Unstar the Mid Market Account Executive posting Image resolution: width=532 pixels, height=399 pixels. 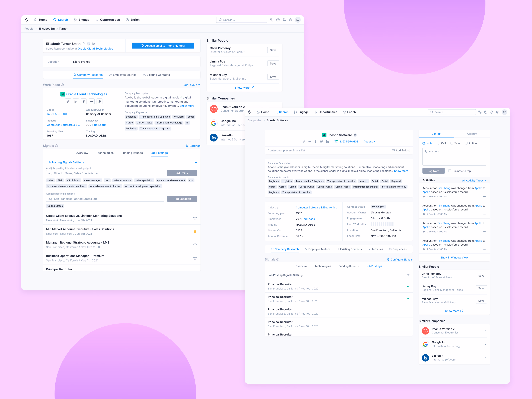(x=195, y=231)
